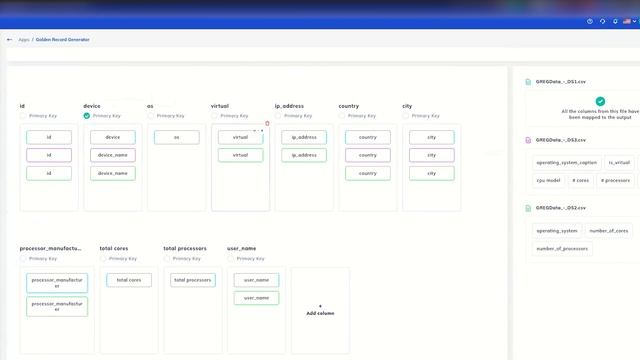Click the GREGData_-_DS1.csv file name
Screen dimensions: 640x360
click(560, 82)
